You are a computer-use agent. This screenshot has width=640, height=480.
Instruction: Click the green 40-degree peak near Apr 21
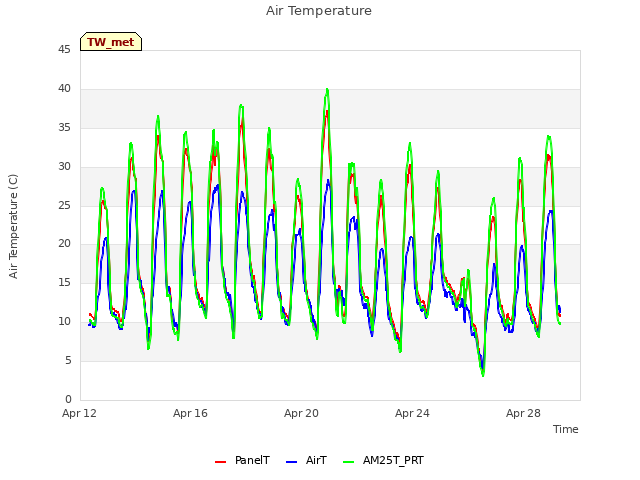pos(327,90)
